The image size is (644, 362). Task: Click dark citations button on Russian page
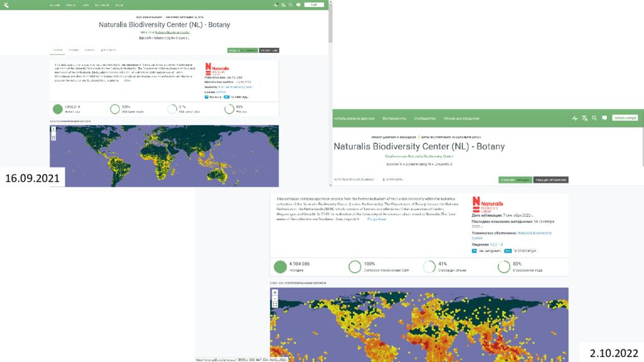(x=551, y=180)
